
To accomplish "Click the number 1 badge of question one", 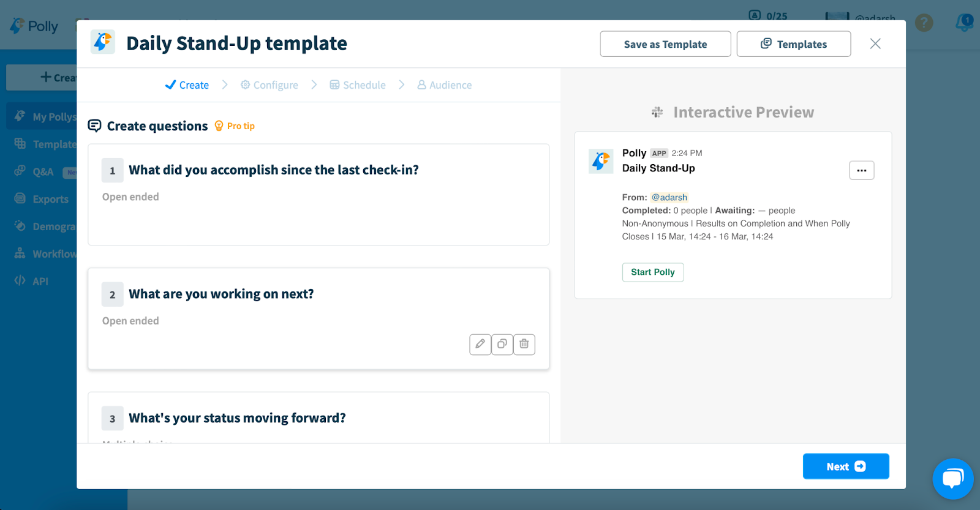I will click(x=113, y=171).
